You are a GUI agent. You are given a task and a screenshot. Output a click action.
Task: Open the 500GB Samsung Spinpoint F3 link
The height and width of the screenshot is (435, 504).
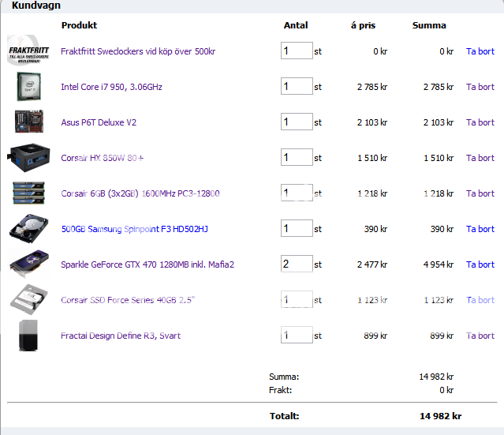click(134, 229)
